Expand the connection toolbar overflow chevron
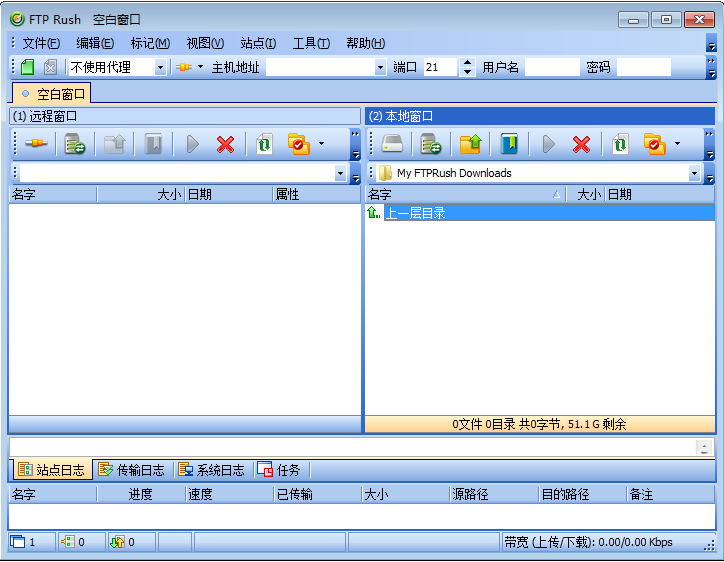 pyautogui.click(x=711, y=67)
